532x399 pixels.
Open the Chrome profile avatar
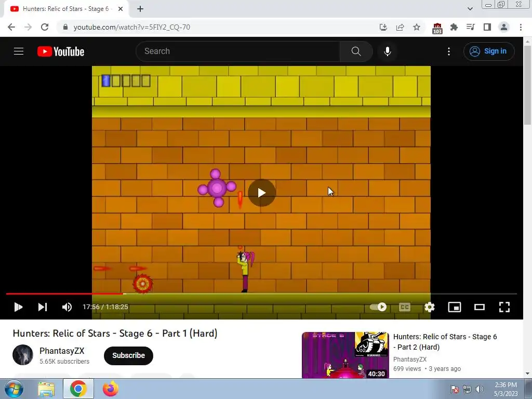[504, 27]
